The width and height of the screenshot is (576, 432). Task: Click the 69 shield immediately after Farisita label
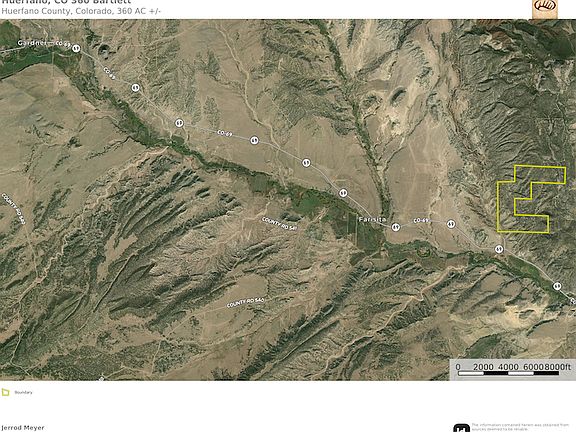click(x=395, y=227)
